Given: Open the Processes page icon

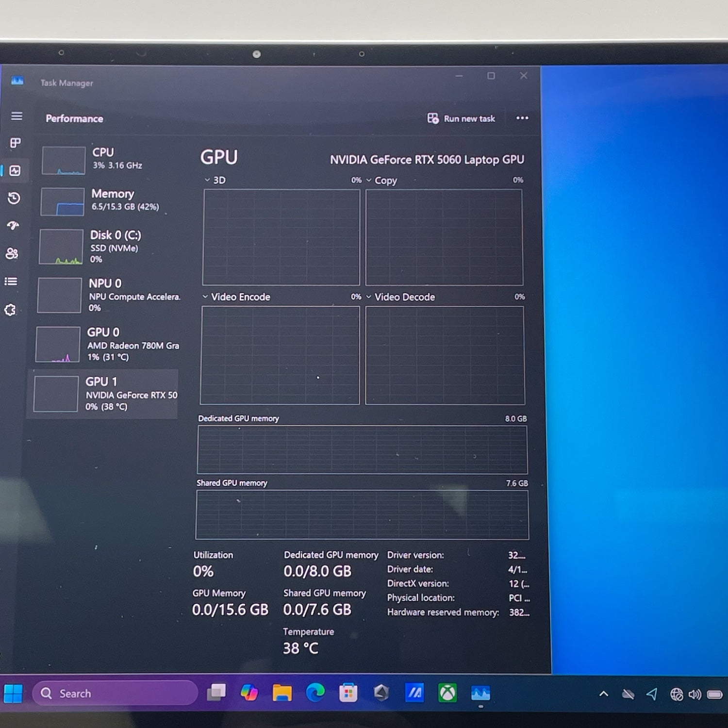Looking at the screenshot, I should pos(16,143).
